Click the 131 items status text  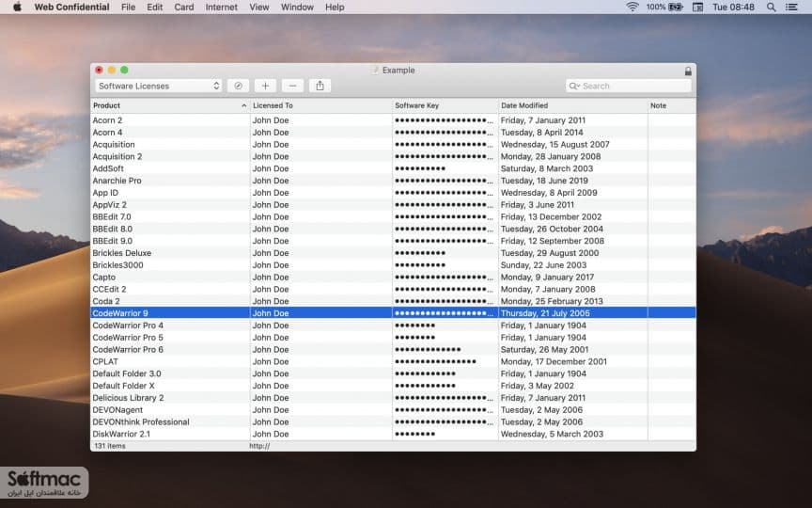pyautogui.click(x=110, y=446)
